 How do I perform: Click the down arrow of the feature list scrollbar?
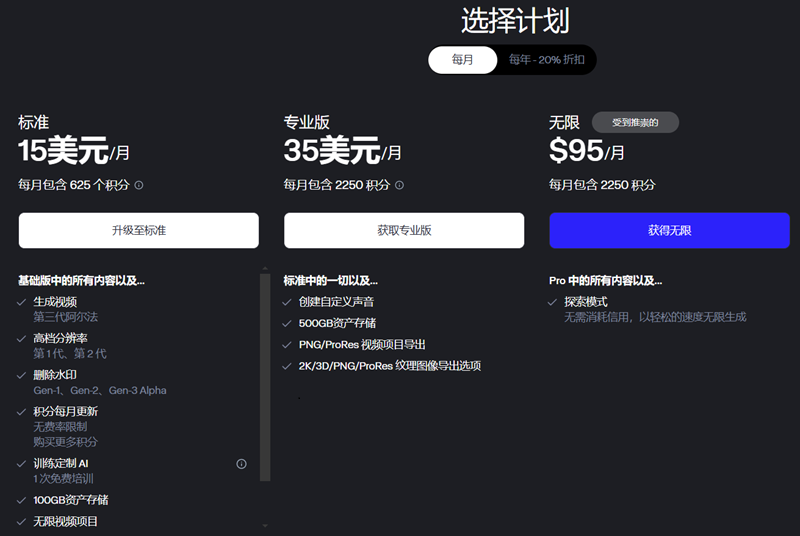pyautogui.click(x=265, y=525)
